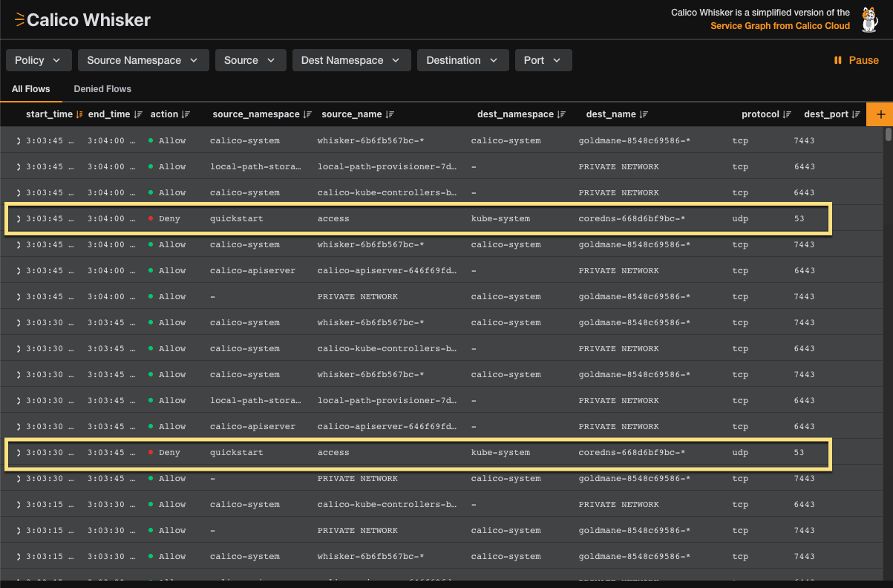893x588 pixels.
Task: Open the Port filter dropdown
Action: pyautogui.click(x=543, y=60)
